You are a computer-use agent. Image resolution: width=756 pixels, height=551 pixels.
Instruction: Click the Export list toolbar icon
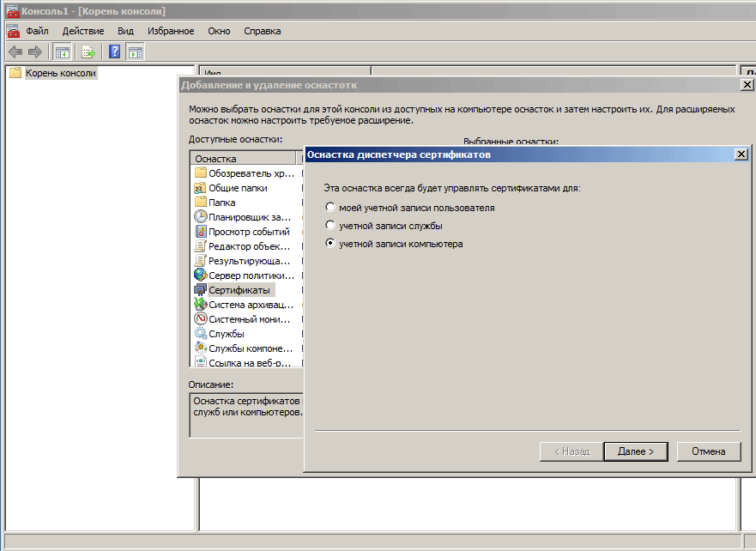click(88, 51)
